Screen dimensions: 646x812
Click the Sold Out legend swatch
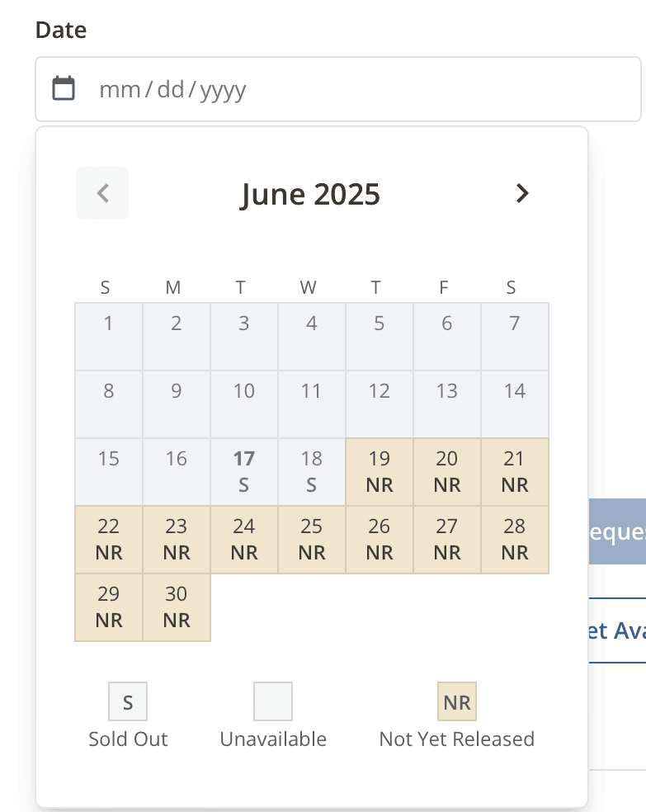coord(128,703)
